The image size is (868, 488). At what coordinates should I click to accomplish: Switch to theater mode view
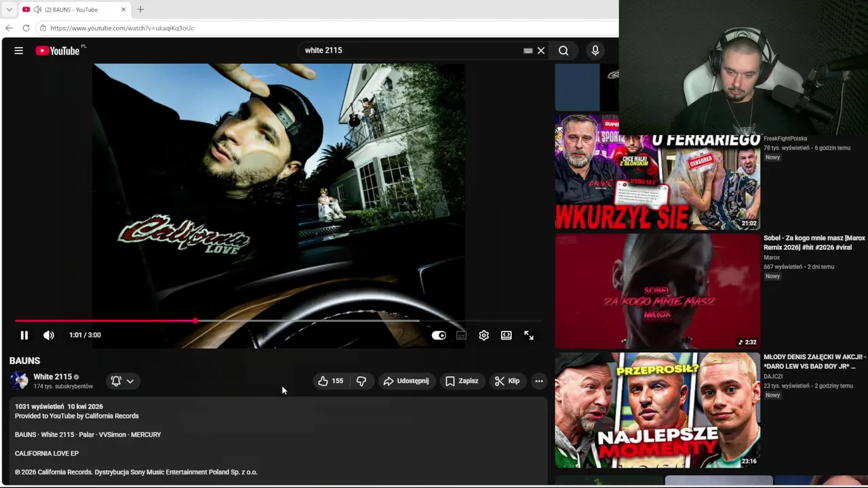coord(506,335)
